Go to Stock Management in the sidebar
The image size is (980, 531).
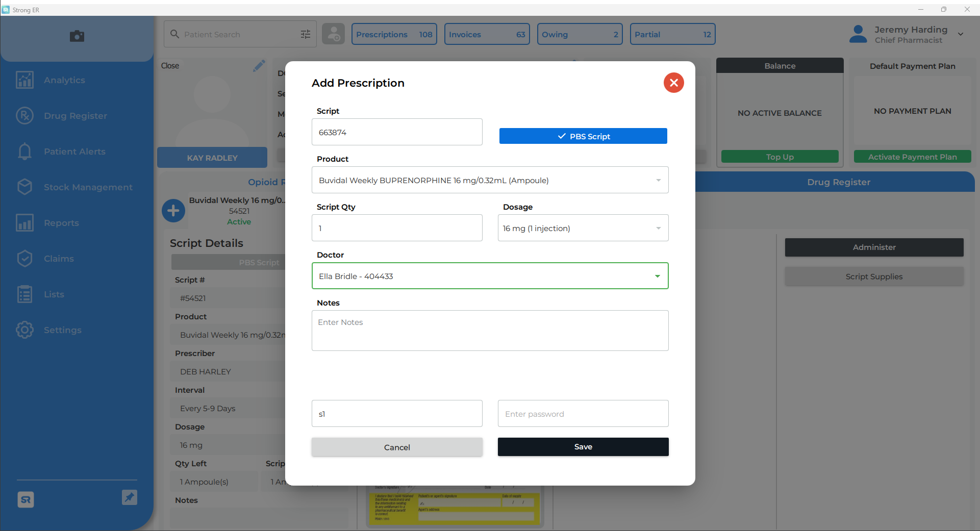coord(88,187)
